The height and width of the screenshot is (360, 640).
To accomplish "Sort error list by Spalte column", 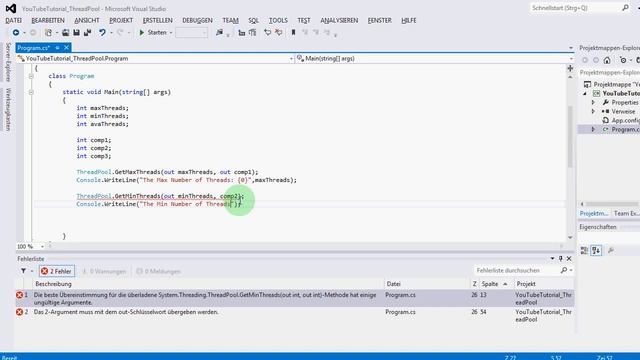I will pos(495,284).
